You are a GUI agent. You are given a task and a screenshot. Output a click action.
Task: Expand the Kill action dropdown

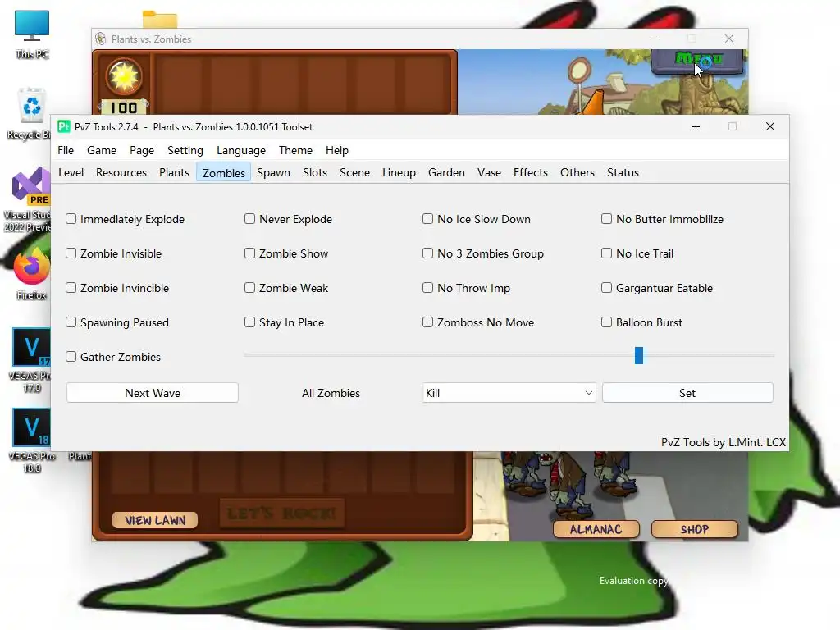pos(509,393)
